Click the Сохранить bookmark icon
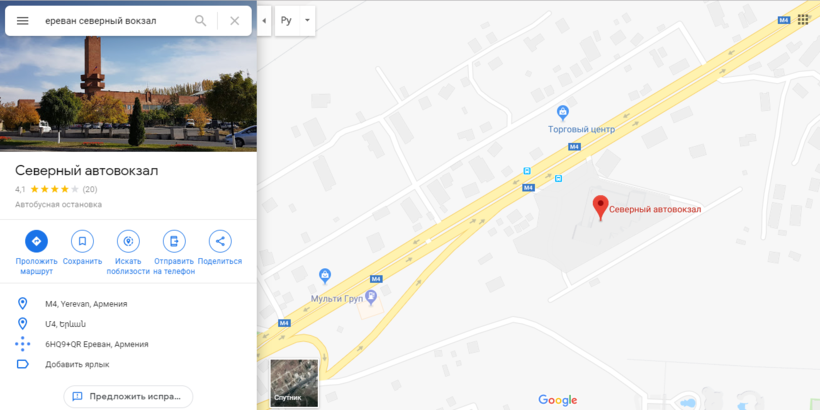 (x=82, y=241)
